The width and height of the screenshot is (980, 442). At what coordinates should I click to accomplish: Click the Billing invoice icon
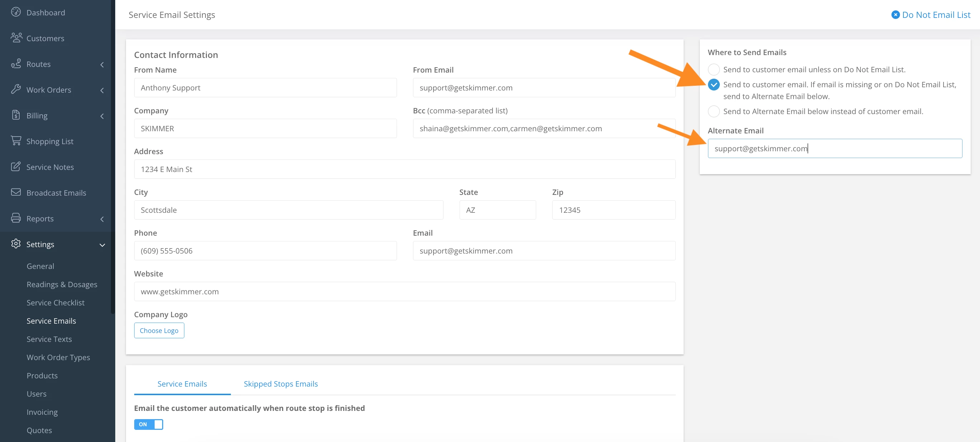[x=16, y=115]
